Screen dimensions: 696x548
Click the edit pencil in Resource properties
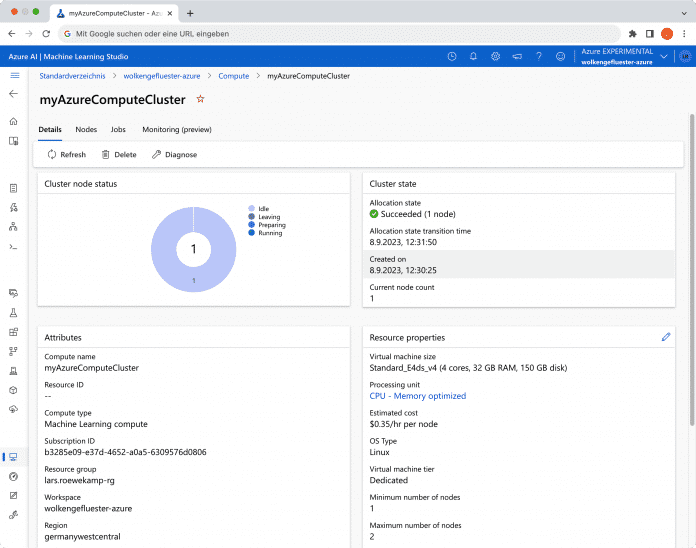coord(666,337)
